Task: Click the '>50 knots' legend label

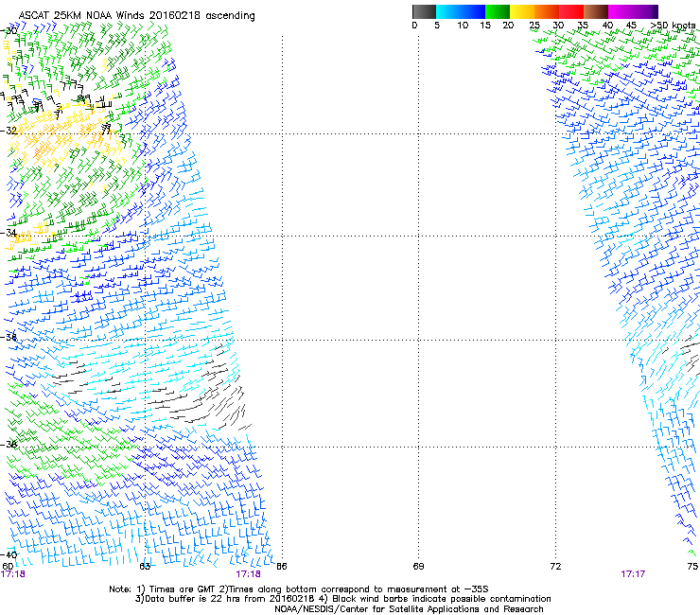Action: [x=674, y=26]
